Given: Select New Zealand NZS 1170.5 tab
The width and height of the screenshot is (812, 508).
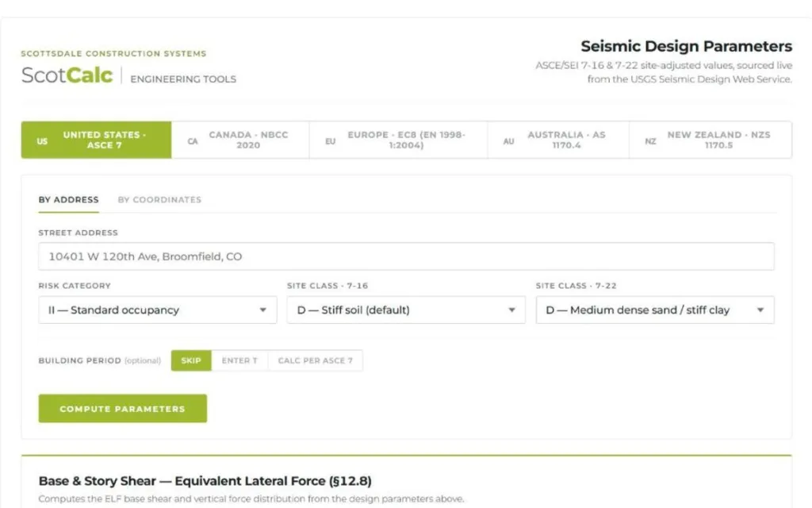Looking at the screenshot, I should (710, 140).
